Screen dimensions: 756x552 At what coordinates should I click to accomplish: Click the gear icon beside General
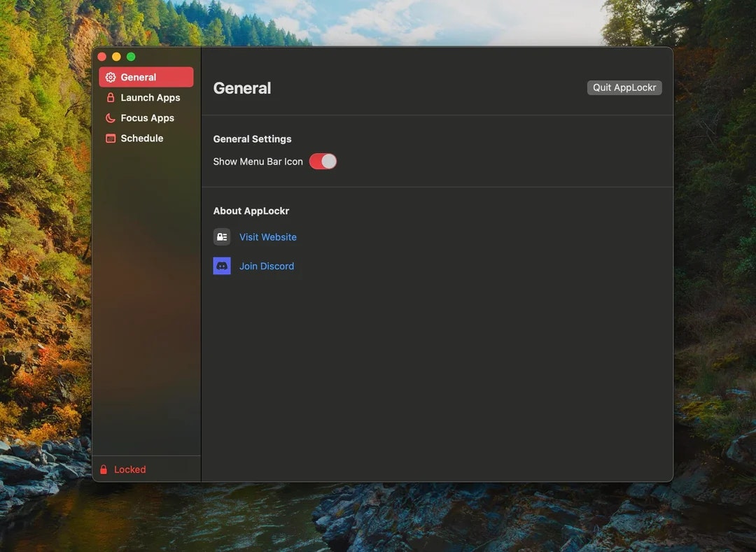tap(111, 77)
